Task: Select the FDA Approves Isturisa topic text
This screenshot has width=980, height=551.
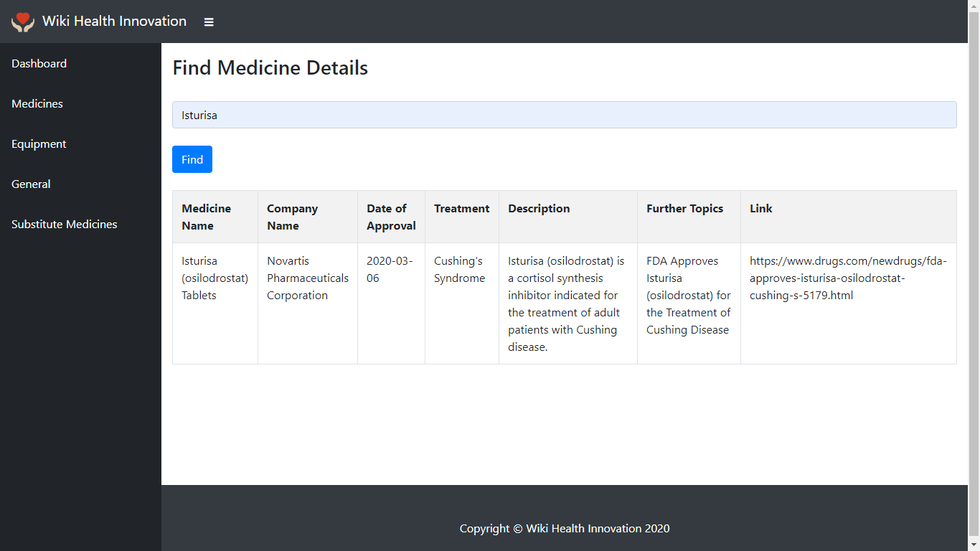Action: click(x=689, y=296)
